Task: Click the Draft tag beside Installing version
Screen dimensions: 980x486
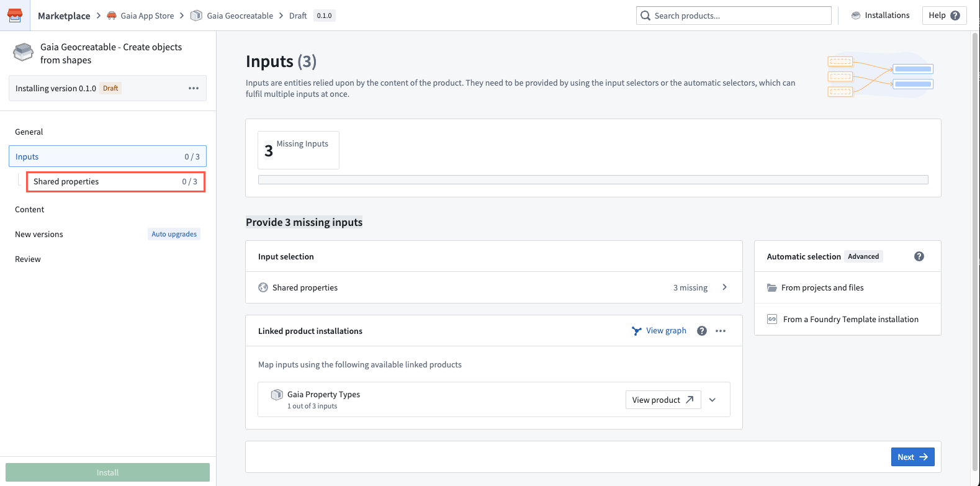Action: pos(110,88)
